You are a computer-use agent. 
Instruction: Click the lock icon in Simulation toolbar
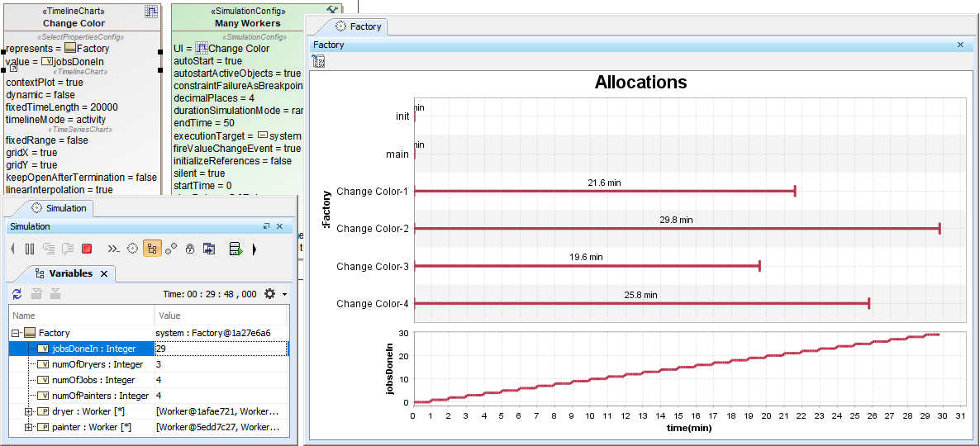point(190,249)
